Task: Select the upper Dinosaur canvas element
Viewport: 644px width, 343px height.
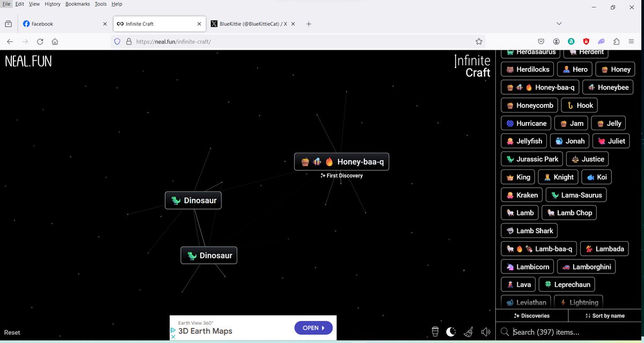Action: pos(193,200)
